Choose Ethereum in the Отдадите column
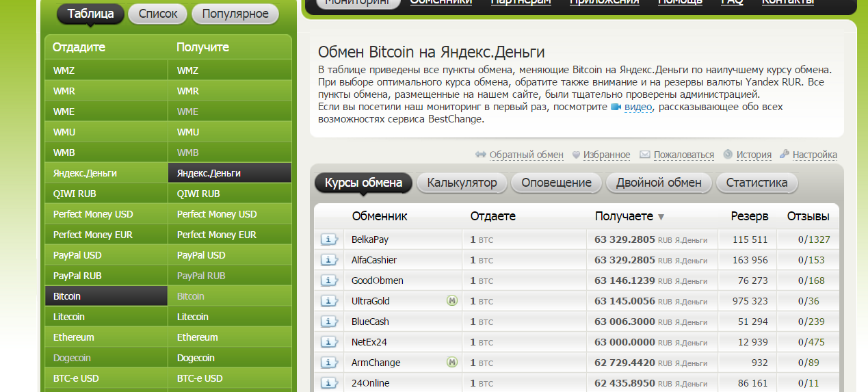Screen dimensions: 868x392 (x=74, y=337)
